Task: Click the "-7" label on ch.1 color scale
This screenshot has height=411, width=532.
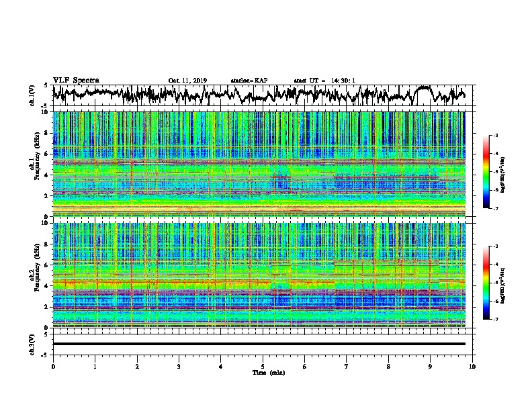Action: 495,208
